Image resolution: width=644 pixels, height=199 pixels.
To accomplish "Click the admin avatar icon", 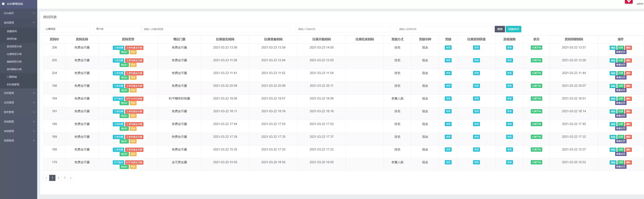I will pos(628,2).
